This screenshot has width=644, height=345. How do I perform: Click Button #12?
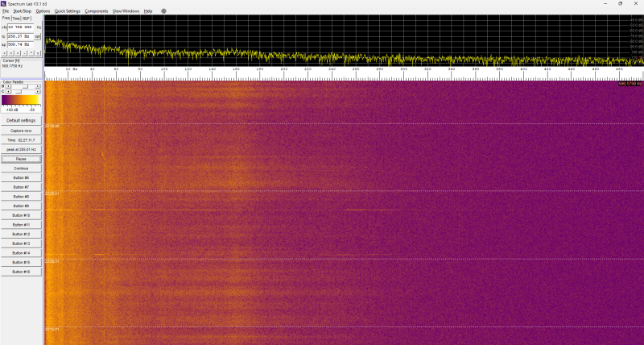click(21, 234)
